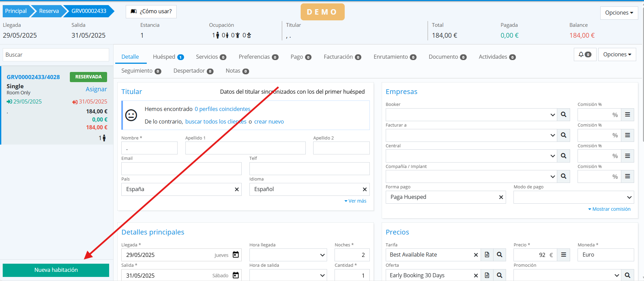Search for an Oferta with magnifier icon
The image size is (644, 281).
click(499, 275)
